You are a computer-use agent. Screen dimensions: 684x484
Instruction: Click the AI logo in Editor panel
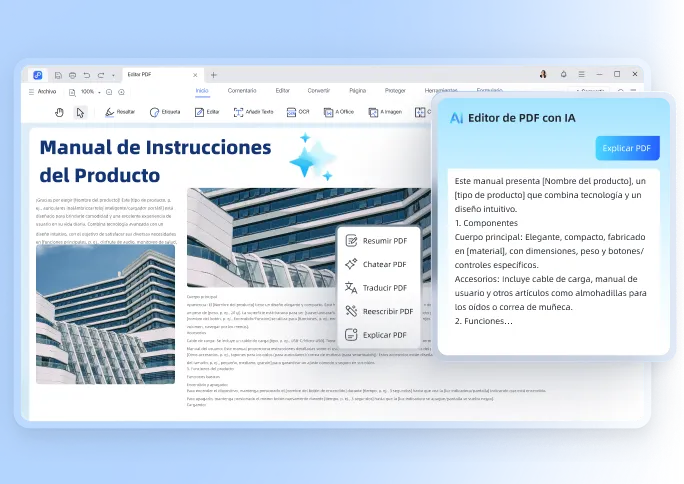point(456,118)
